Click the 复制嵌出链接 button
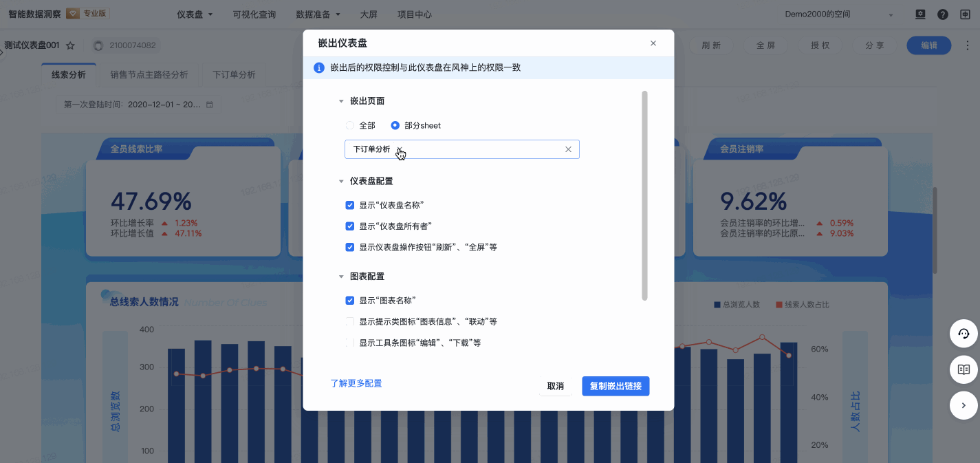Image resolution: width=980 pixels, height=463 pixels. (616, 386)
